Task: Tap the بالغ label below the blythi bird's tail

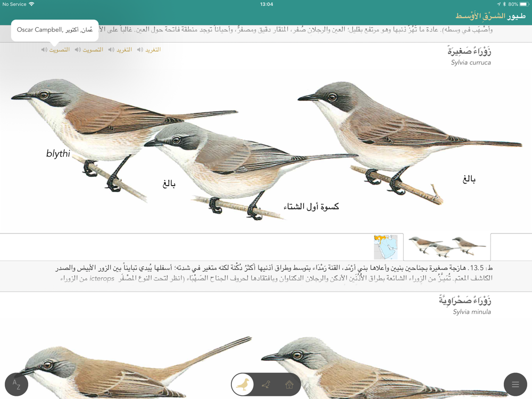Action: (x=169, y=184)
